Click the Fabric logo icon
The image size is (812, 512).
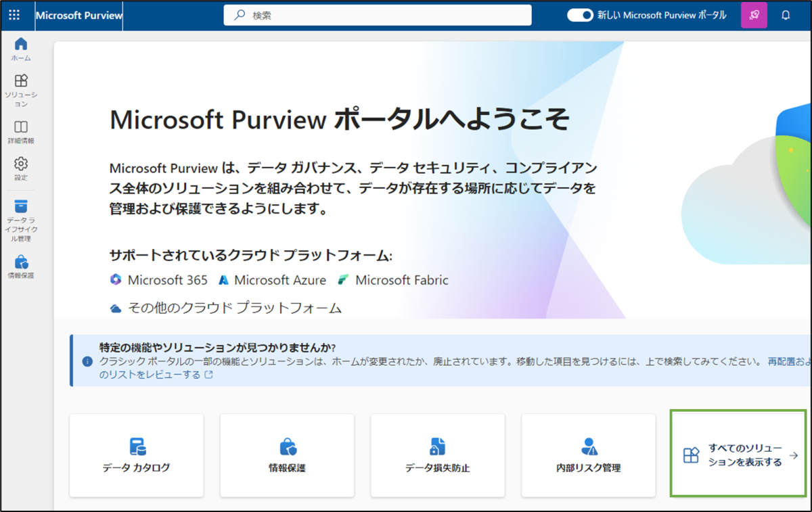pyautogui.click(x=344, y=280)
